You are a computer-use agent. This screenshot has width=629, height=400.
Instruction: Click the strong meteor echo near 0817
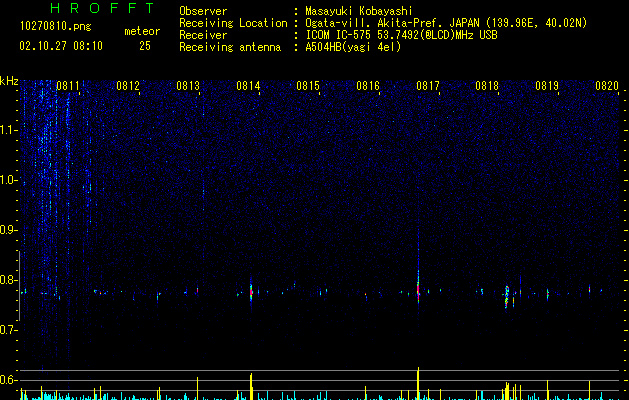click(418, 287)
